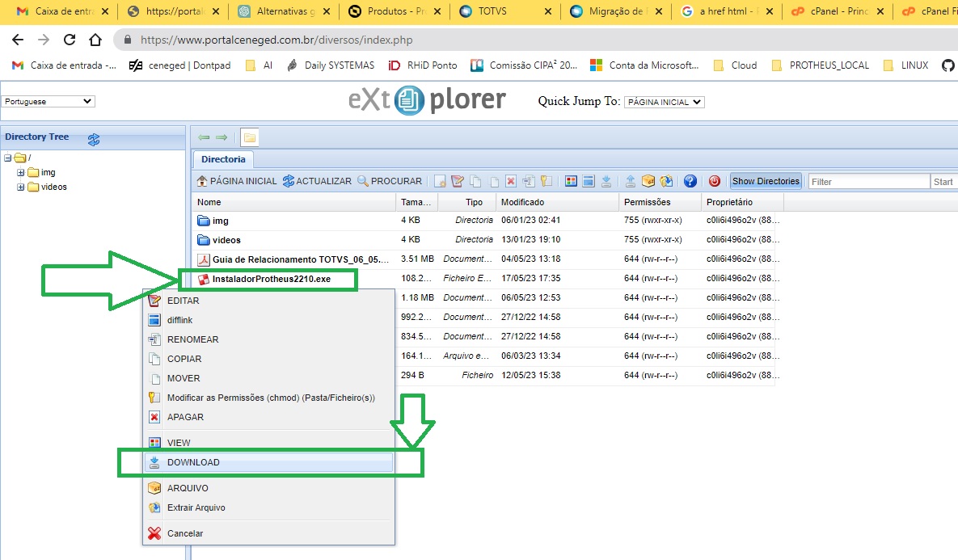Click the red logout power icon
This screenshot has height=560, width=958.
point(714,181)
